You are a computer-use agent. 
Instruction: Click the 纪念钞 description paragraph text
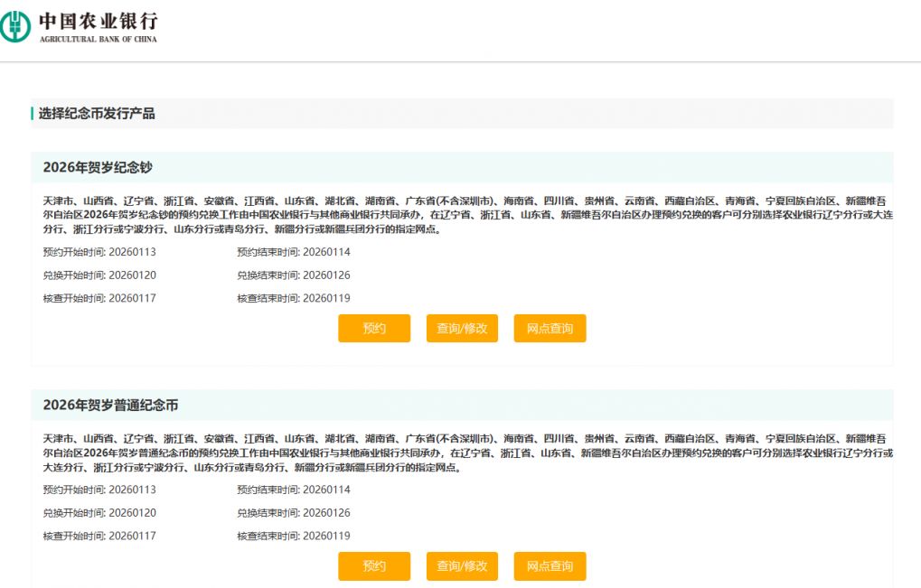(467, 215)
